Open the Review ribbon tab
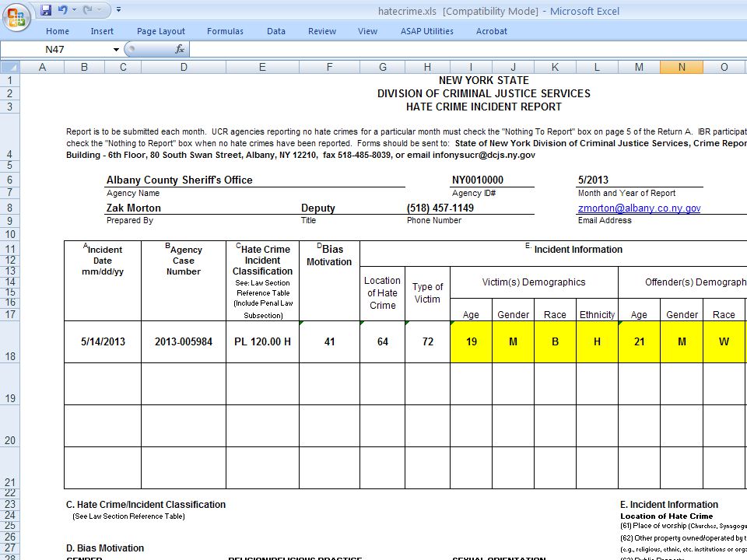Screen dimensions: 747x560 (321, 31)
